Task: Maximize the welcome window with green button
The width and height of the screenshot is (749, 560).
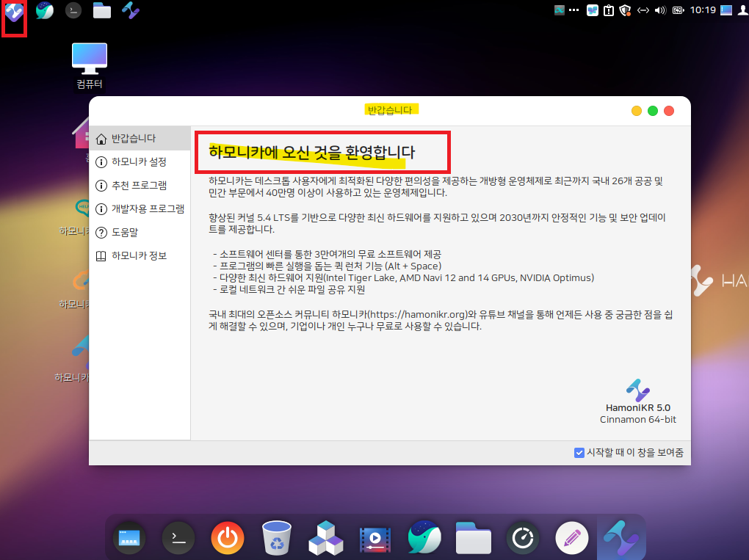Action: click(653, 111)
